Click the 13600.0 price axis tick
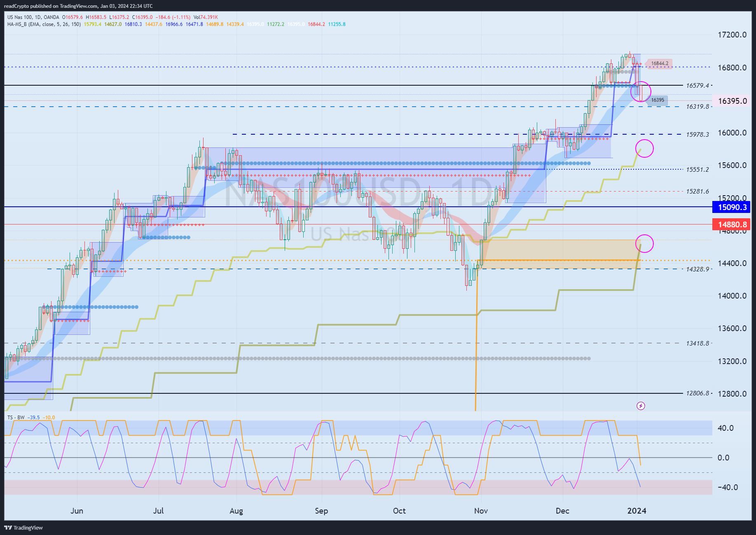This screenshot has height=535, width=756. (x=732, y=328)
